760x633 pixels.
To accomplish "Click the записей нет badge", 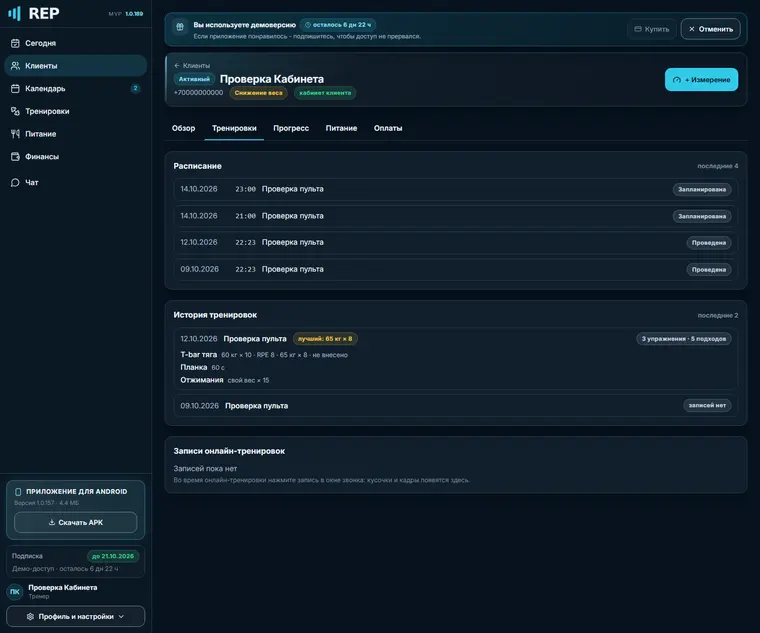I will point(707,405).
